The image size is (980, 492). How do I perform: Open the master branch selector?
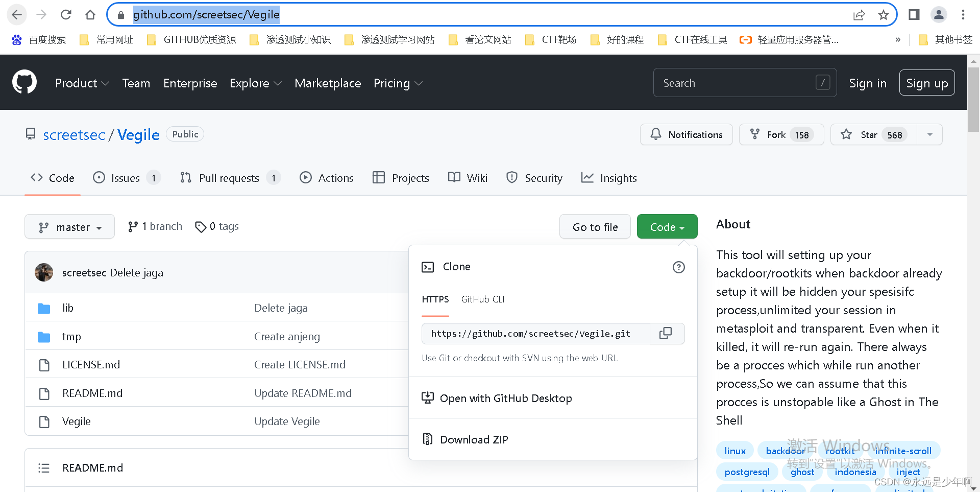70,227
